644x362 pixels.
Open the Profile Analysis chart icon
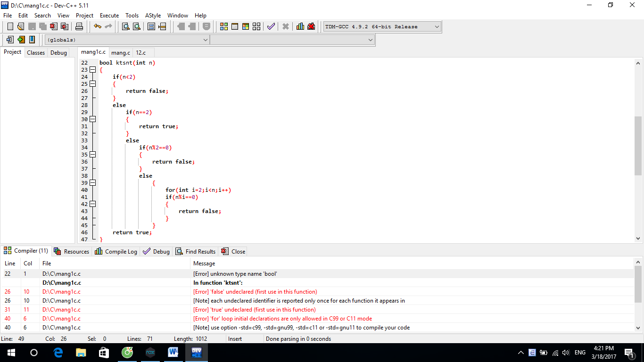coord(300,26)
